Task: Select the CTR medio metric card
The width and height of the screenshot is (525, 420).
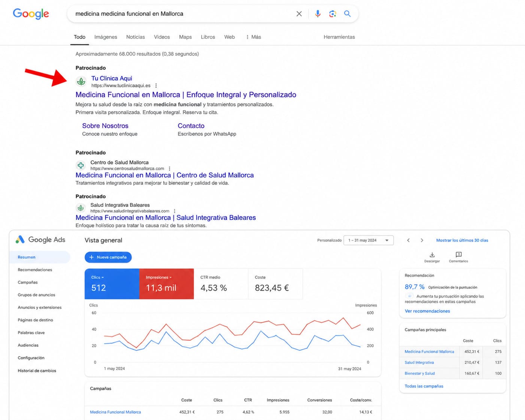Action: [221, 284]
